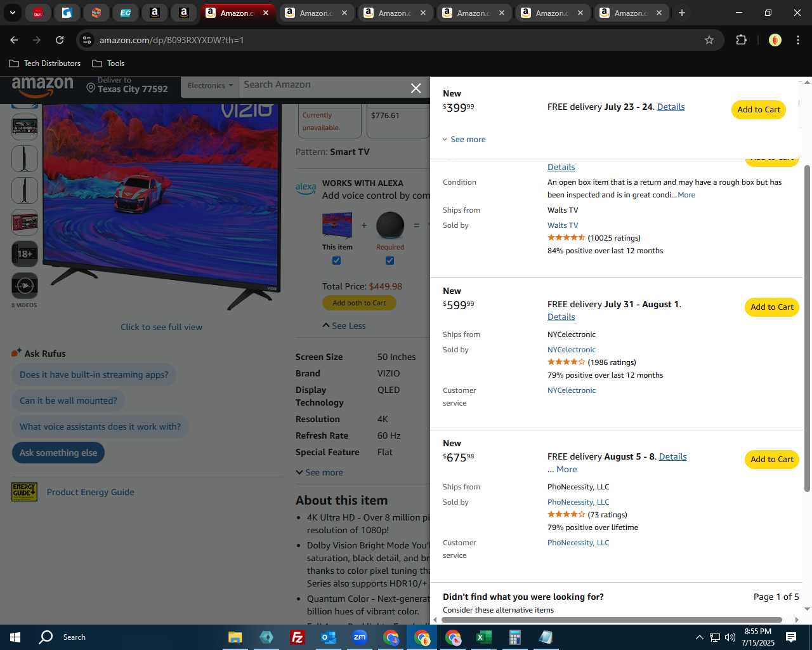
Task: Add $675.98 PhoNecessity offer to cart
Action: click(x=772, y=460)
